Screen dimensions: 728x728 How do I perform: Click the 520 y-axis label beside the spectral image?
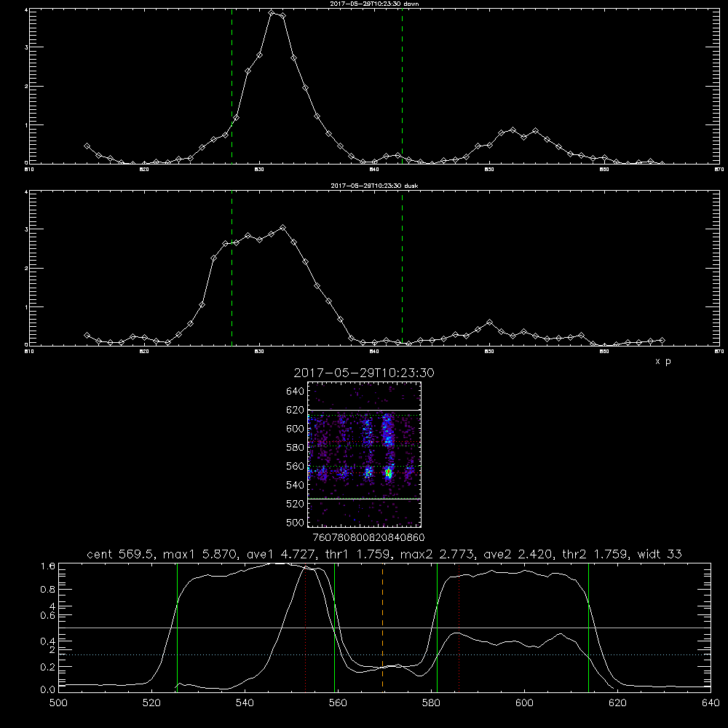296,504
